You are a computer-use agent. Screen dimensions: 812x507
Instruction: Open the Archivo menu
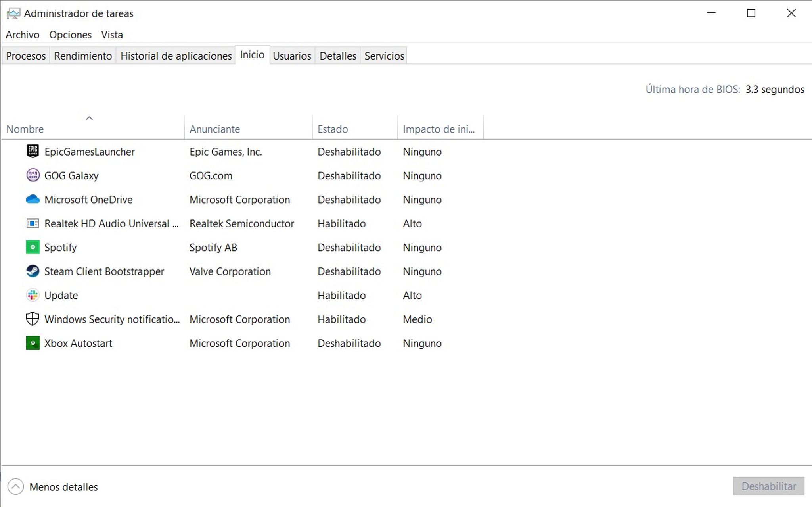22,35
